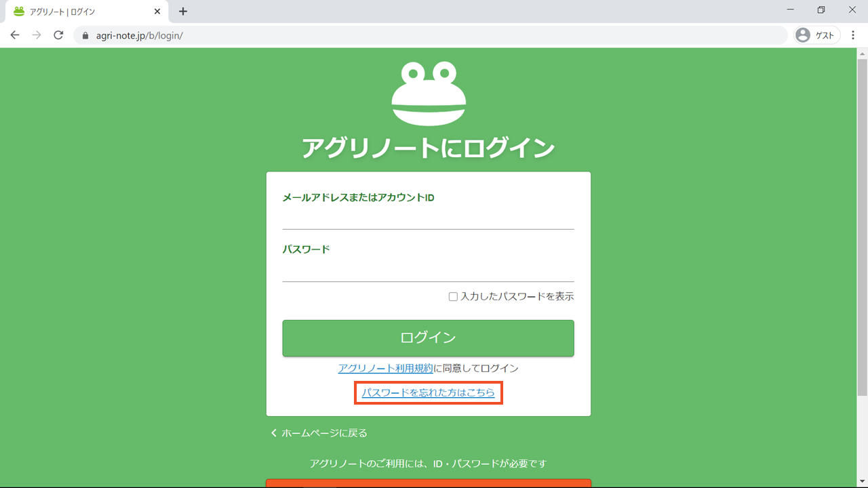Image resolution: width=868 pixels, height=488 pixels.
Task: Click the scrollbar up arrow
Action: 863,54
